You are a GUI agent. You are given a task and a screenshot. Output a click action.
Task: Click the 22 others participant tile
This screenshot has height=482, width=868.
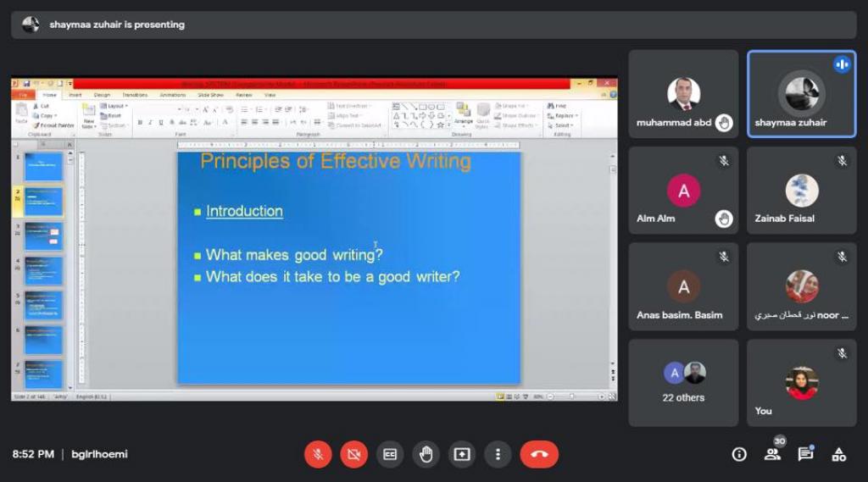(683, 383)
